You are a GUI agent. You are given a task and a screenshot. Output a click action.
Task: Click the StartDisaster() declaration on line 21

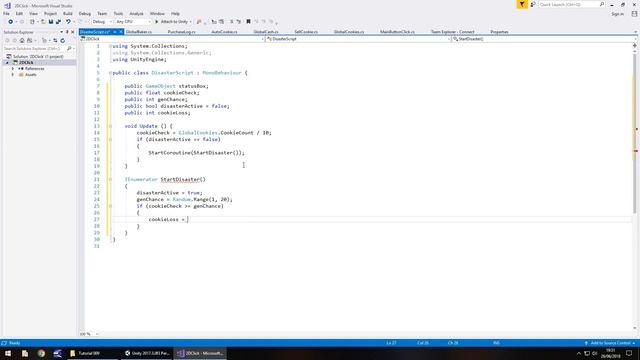(183, 180)
